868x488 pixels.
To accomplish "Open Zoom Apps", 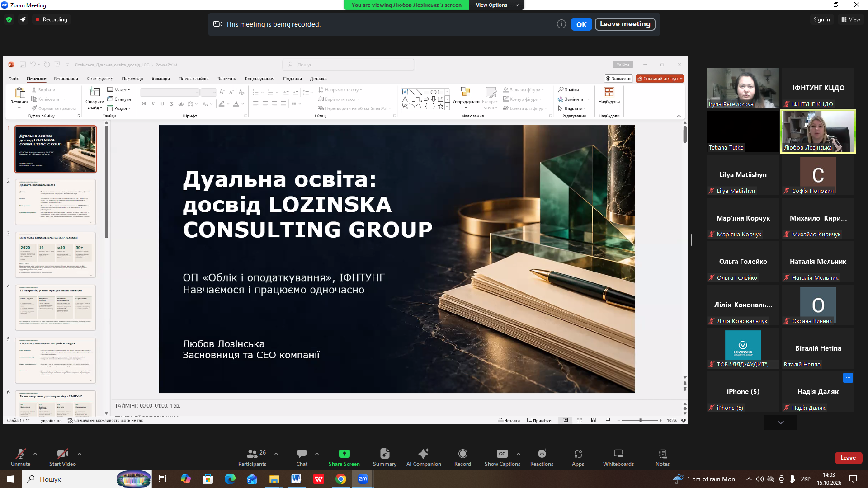I will coord(578,457).
